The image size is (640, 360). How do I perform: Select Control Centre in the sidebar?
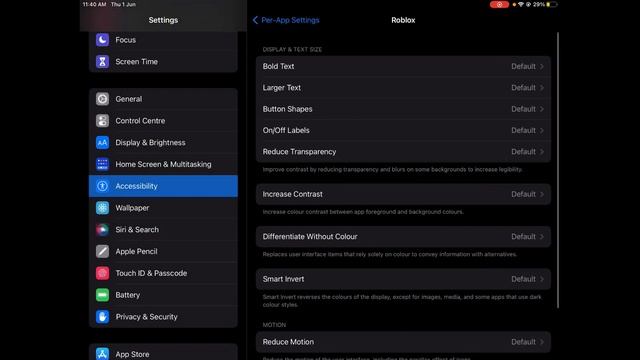[x=163, y=121]
